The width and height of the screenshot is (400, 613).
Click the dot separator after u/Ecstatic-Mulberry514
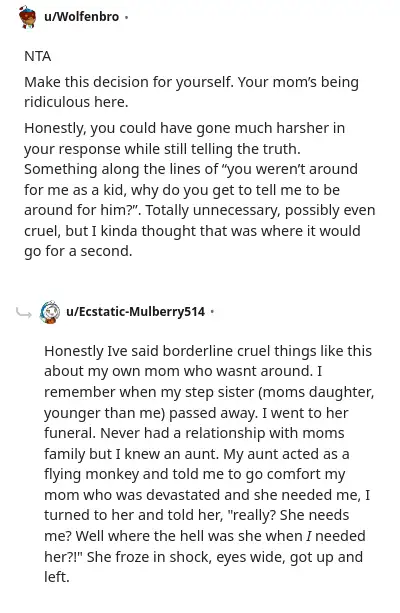coord(212,312)
